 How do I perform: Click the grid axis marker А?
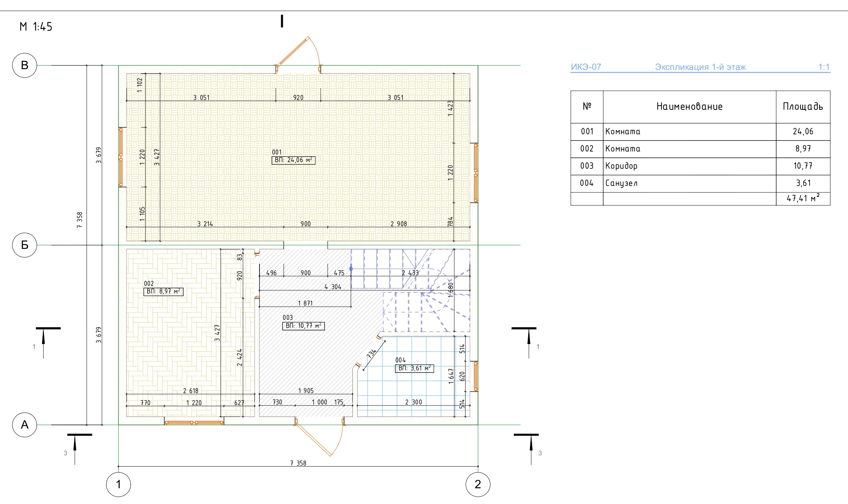25,425
